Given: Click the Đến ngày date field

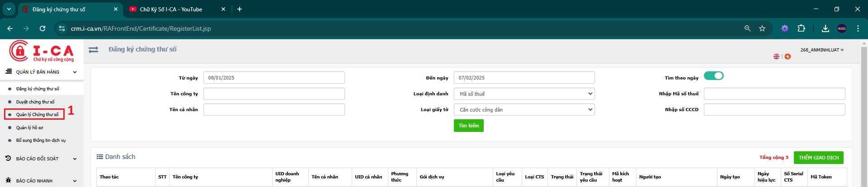Looking at the screenshot, I should click(524, 78).
